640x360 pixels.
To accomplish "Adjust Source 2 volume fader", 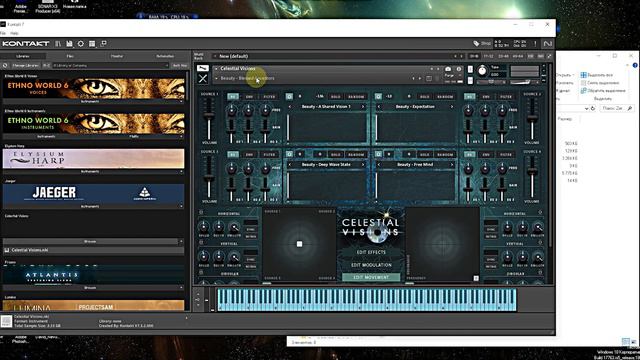I will point(531,118).
